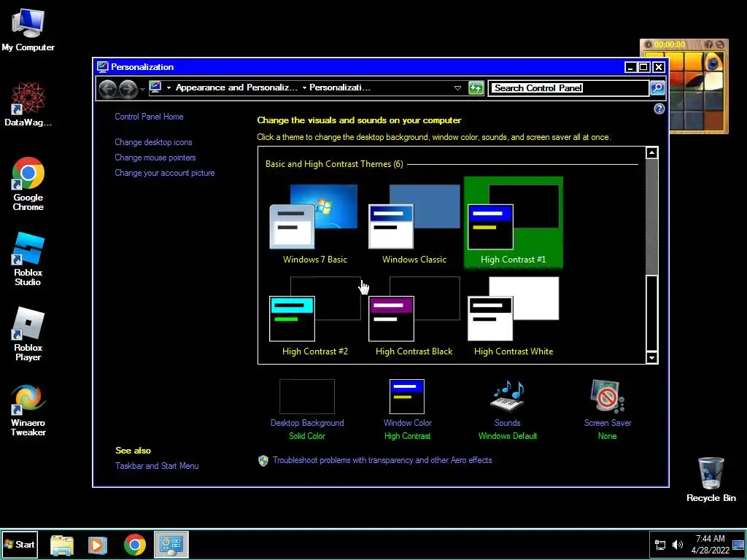Go forward with the Forward arrow
747x560 pixels.
pyautogui.click(x=128, y=88)
